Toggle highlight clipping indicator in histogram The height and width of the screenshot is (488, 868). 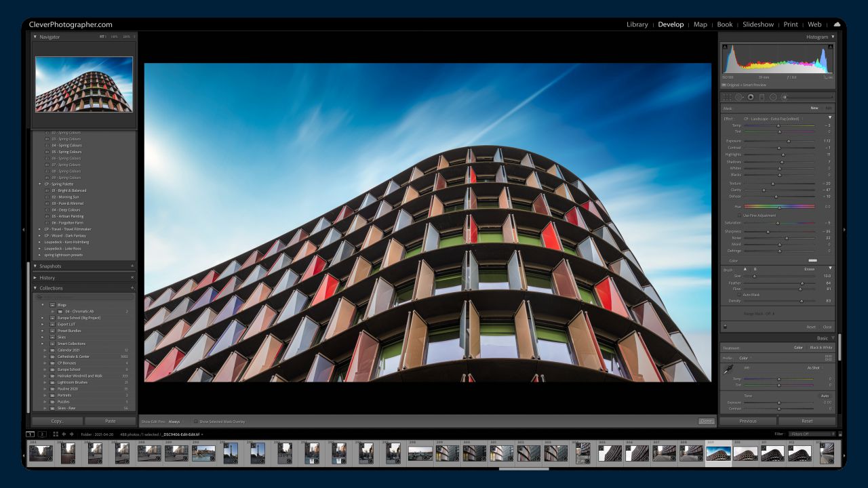(x=830, y=47)
